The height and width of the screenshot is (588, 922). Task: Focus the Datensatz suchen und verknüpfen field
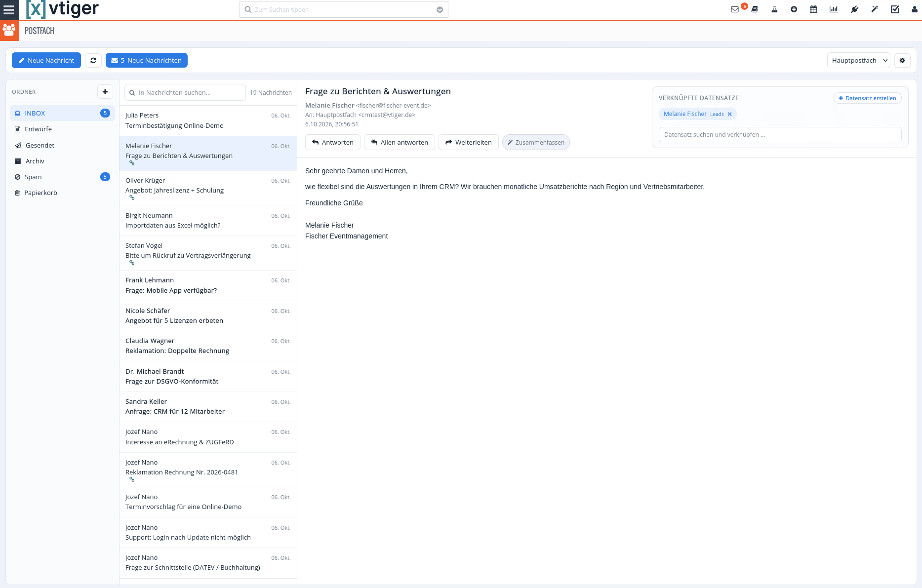[x=780, y=134]
